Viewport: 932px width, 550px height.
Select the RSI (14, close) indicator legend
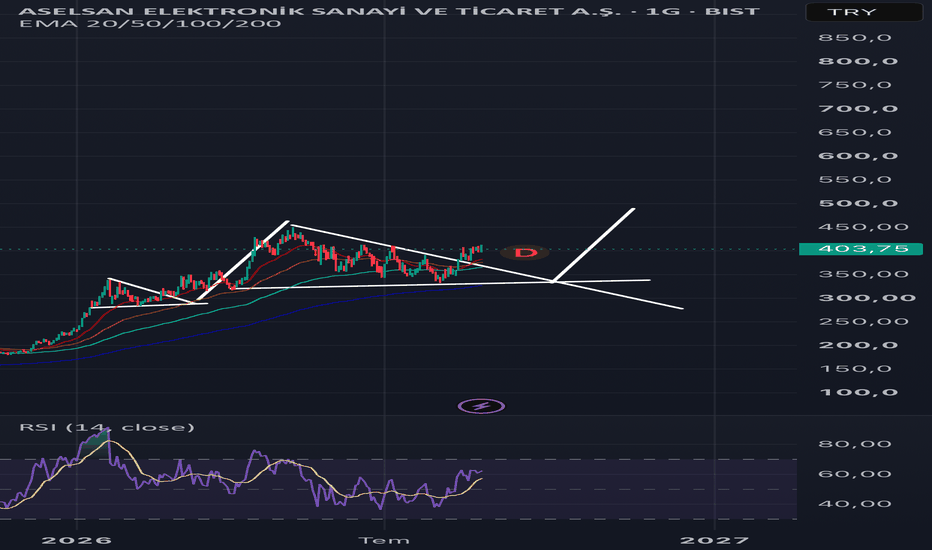[106, 427]
